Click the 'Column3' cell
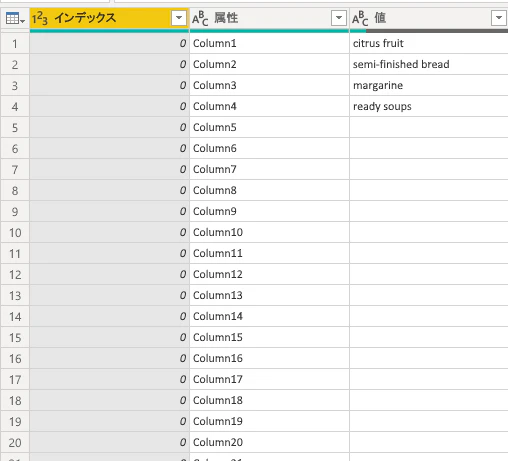 click(x=269, y=85)
